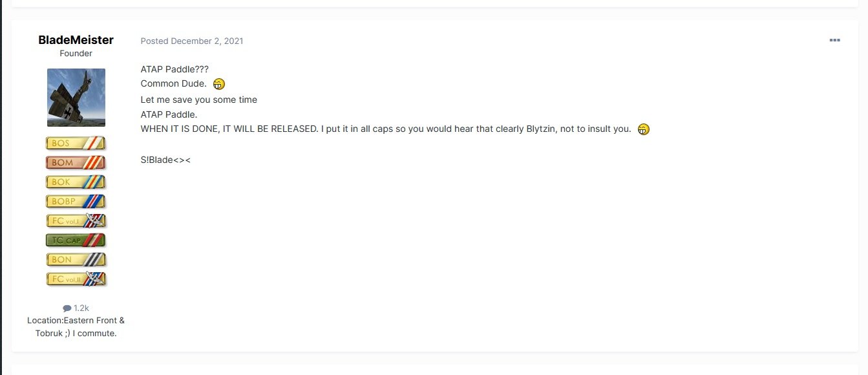
Task: Open BladeMeister's user profile name link
Action: pos(76,40)
